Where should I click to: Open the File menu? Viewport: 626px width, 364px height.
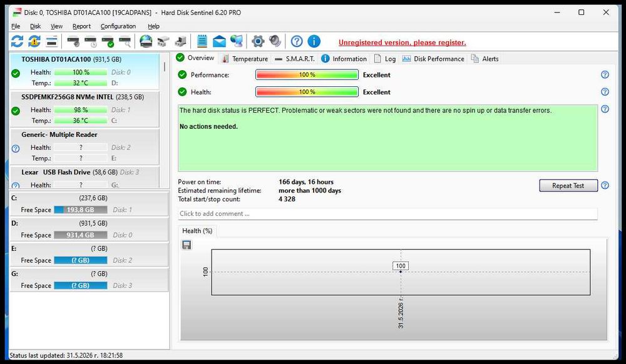pyautogui.click(x=16, y=26)
